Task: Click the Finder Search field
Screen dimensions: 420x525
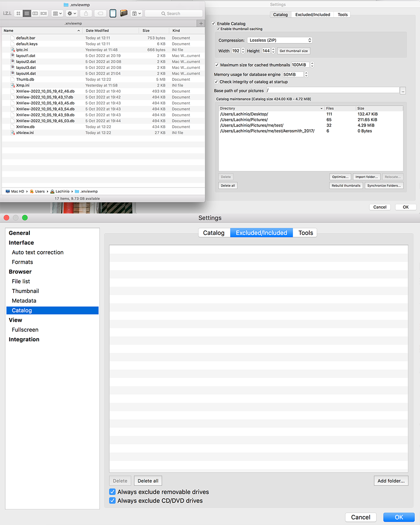Action: point(174,14)
